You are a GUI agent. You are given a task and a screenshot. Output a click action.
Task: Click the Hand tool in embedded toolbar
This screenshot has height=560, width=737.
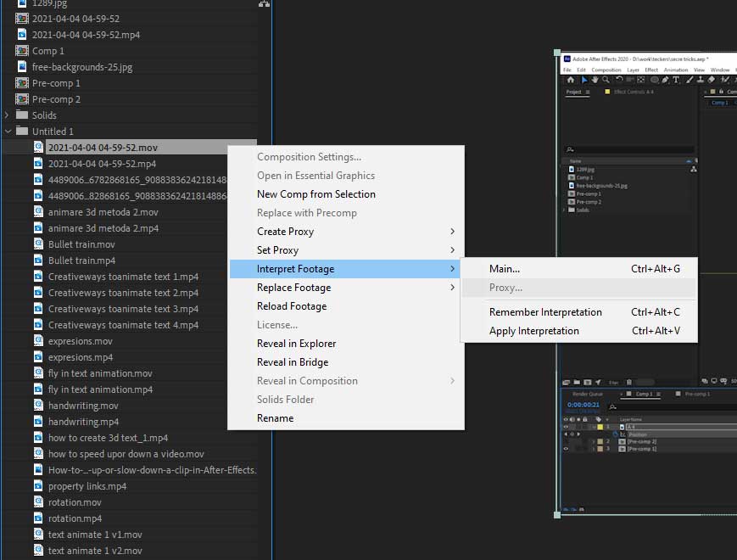pos(595,80)
